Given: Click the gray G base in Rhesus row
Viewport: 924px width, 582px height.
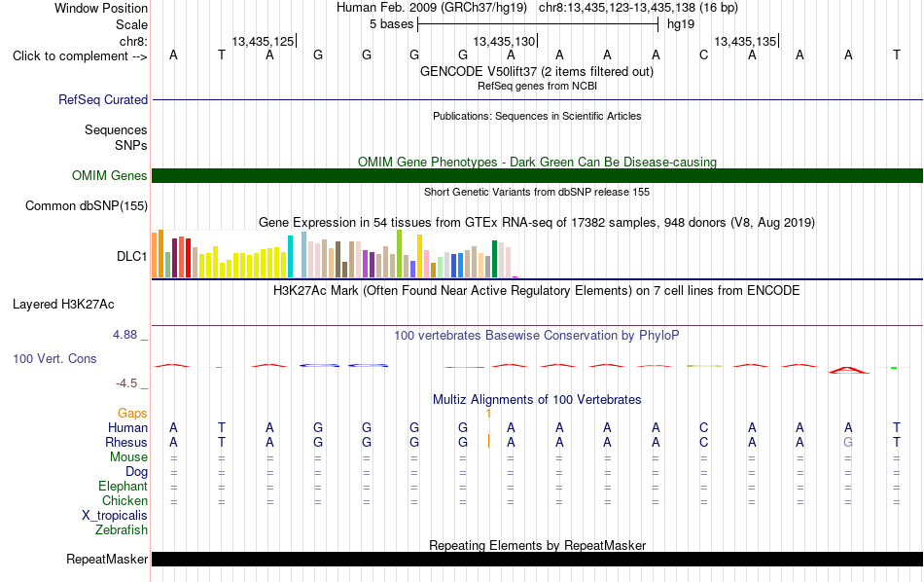Looking at the screenshot, I should click(848, 442).
